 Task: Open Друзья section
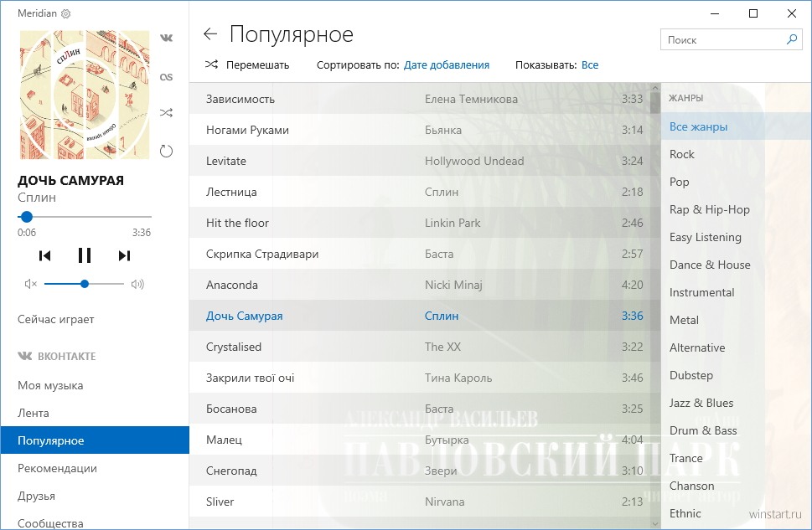(36, 496)
